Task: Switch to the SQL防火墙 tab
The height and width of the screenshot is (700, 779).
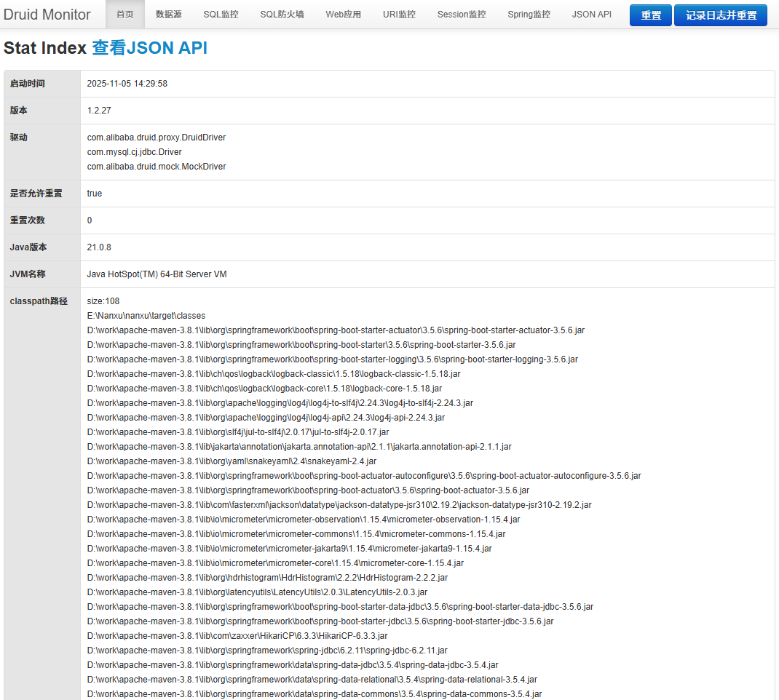Action: [x=282, y=14]
